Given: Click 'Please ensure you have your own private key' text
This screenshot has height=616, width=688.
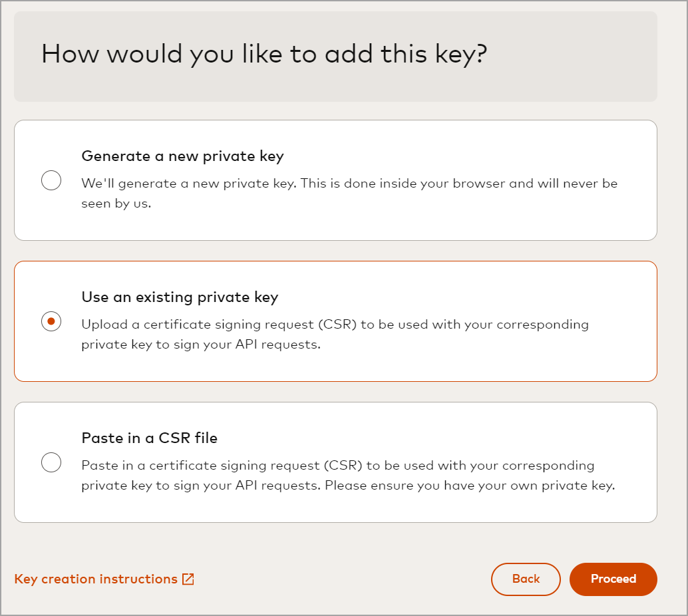Looking at the screenshot, I should [469, 486].
